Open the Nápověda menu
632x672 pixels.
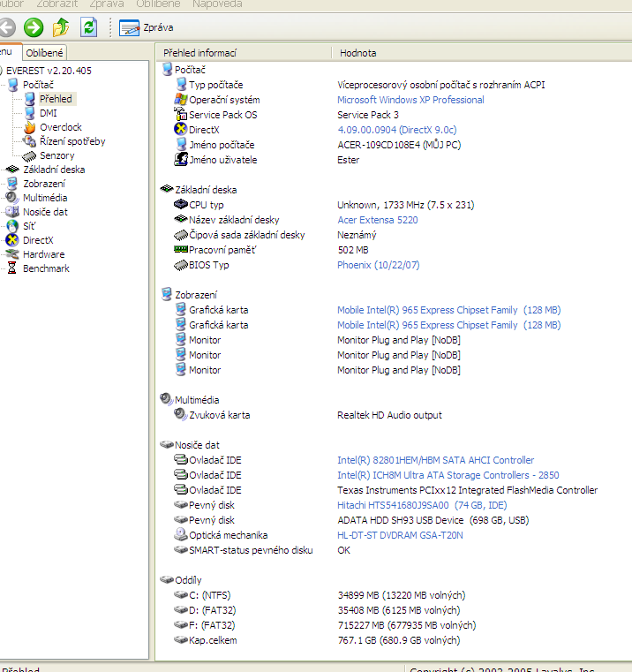217,4
